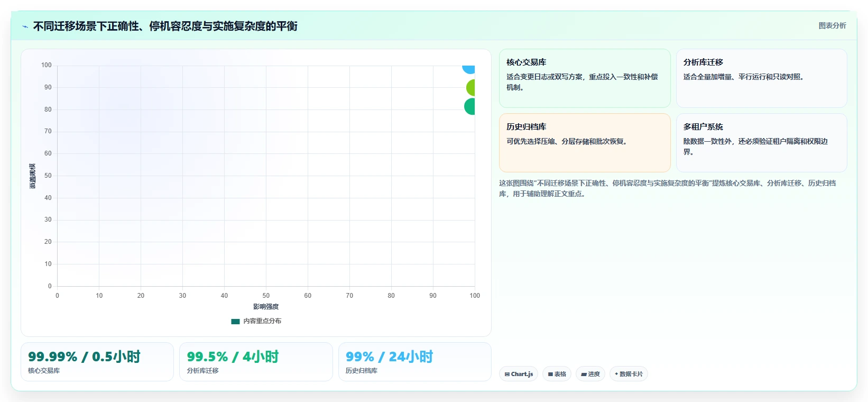Click the 进度 tag

(590, 374)
